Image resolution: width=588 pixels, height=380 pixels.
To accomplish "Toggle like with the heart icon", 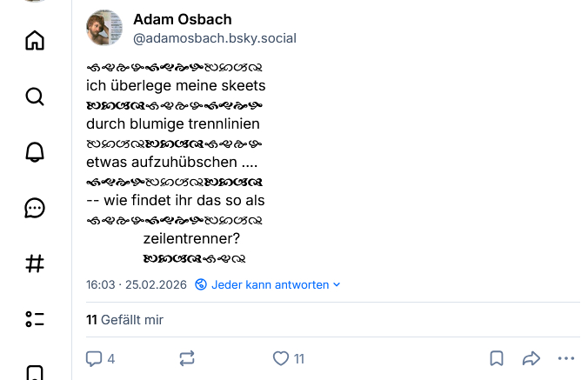I will pos(281,358).
